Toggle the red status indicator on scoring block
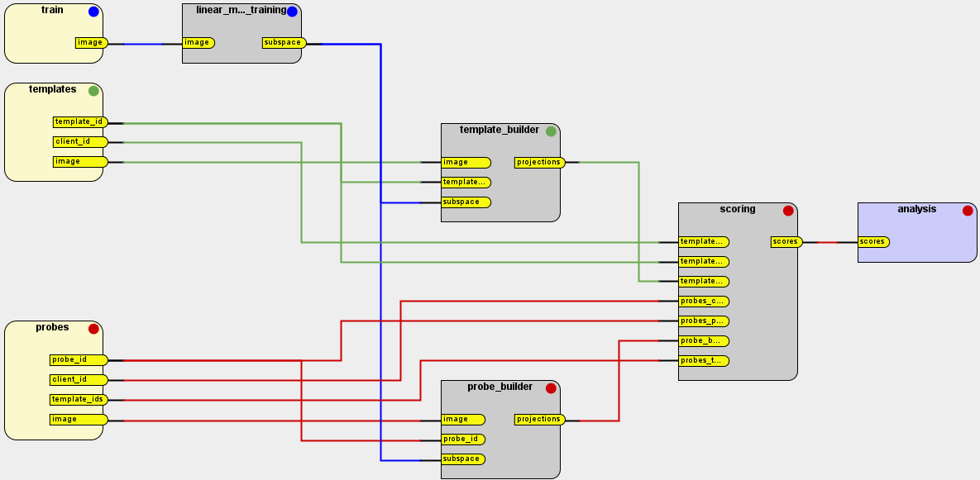This screenshot has width=980, height=480. pos(787,210)
